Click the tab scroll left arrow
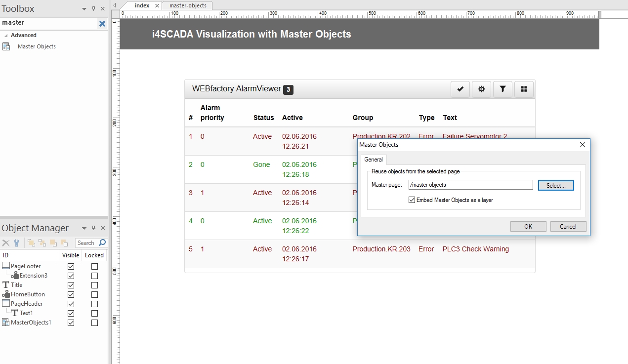The height and width of the screenshot is (364, 628). (x=115, y=5)
